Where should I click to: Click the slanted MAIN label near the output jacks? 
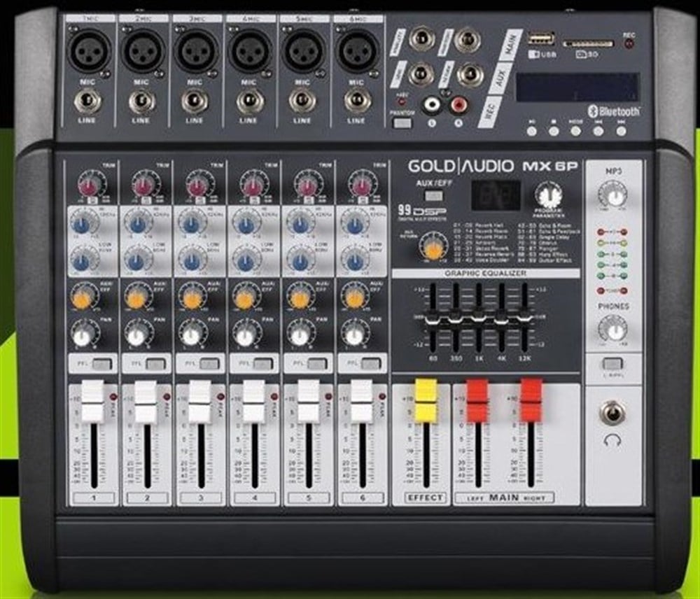pos(510,44)
